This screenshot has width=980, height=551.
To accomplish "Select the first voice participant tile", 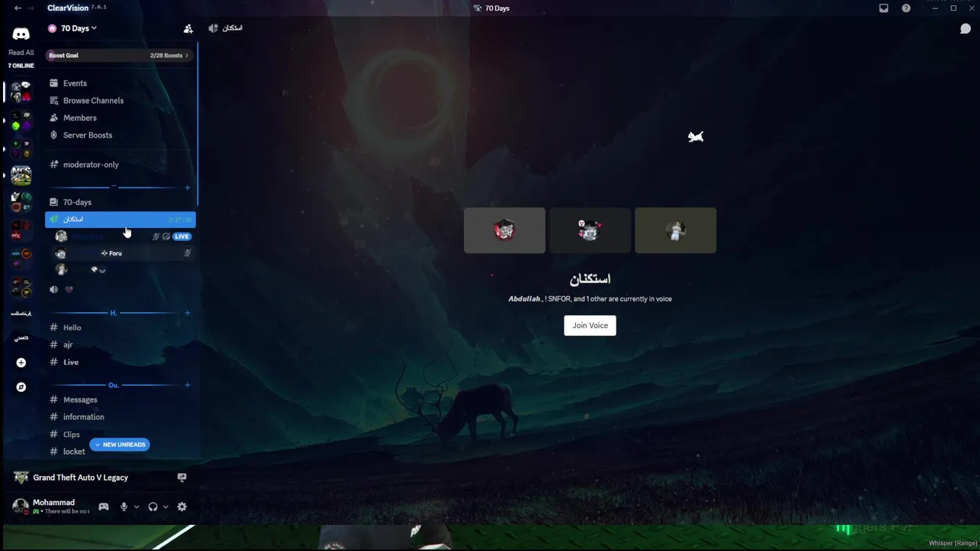I will click(505, 230).
